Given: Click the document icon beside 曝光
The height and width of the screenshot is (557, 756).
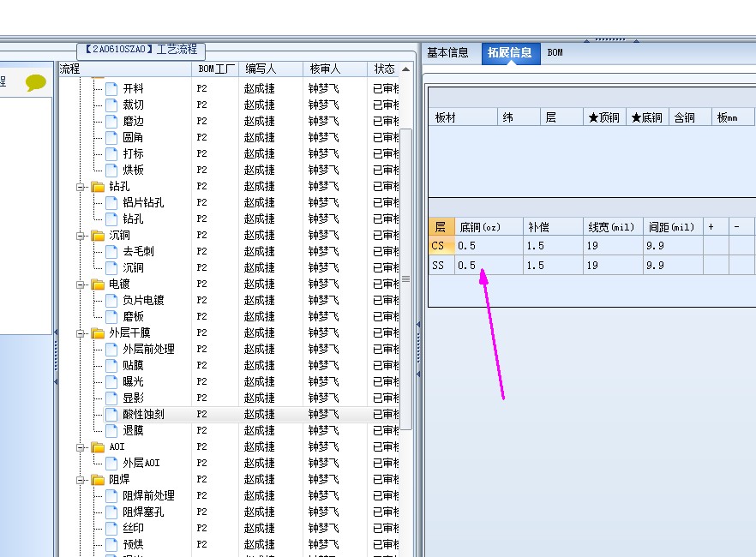Looking at the screenshot, I should click(111, 382).
